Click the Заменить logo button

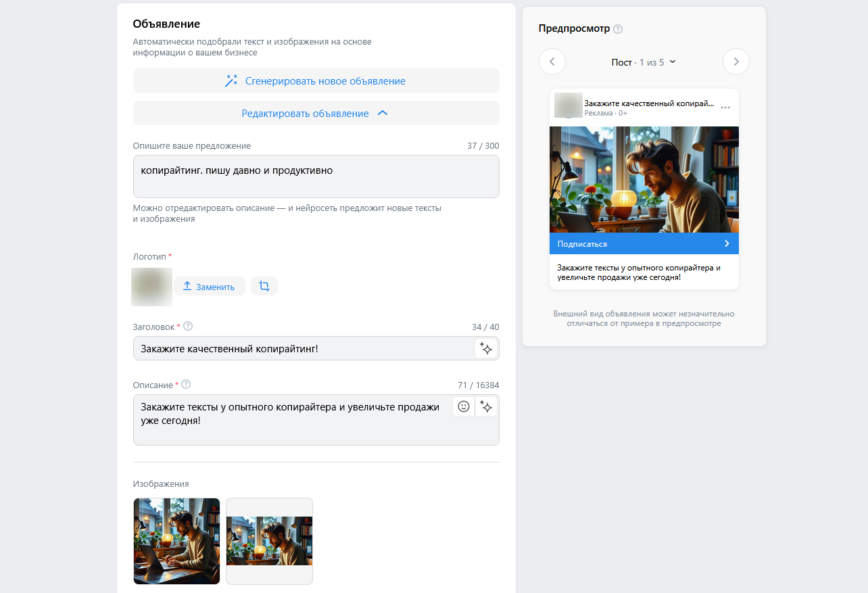(209, 287)
